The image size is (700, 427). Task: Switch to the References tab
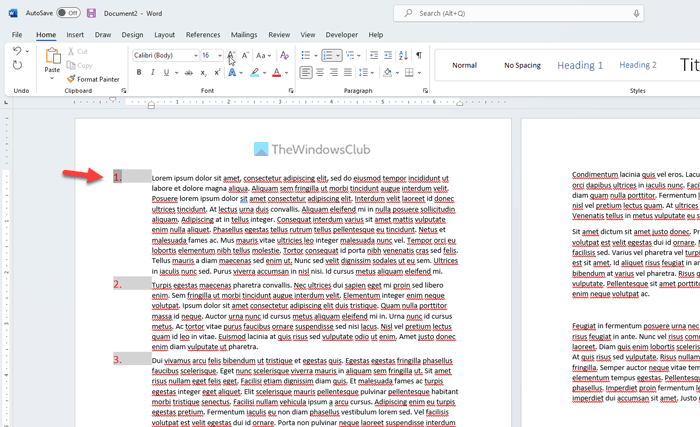point(203,35)
